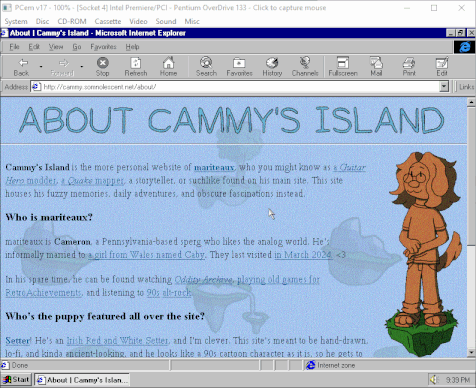Image resolution: width=476 pixels, height=388 pixels.
Task: Click the vertical scrollbar thumb
Action: click(x=471, y=176)
